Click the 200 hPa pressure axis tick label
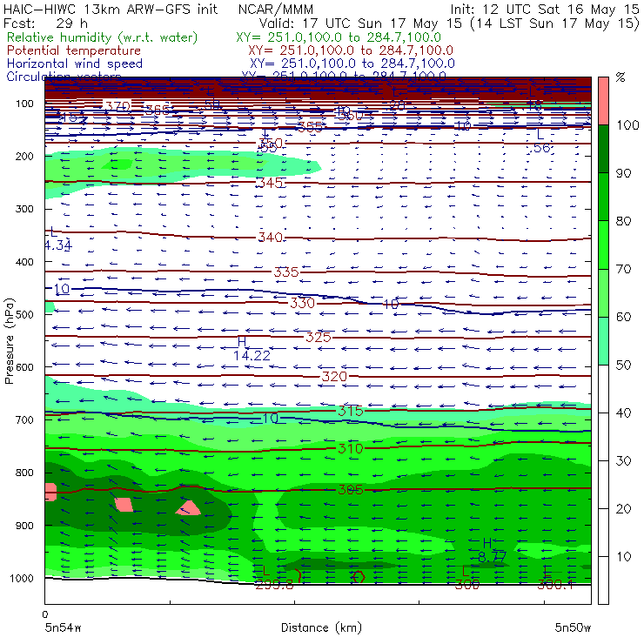 point(24,157)
